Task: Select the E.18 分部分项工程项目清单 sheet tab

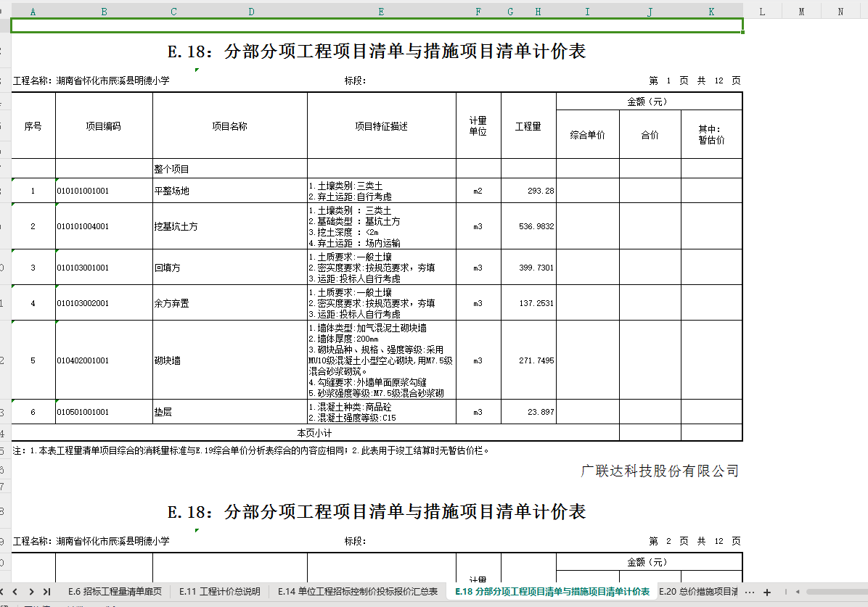Action: (x=552, y=592)
